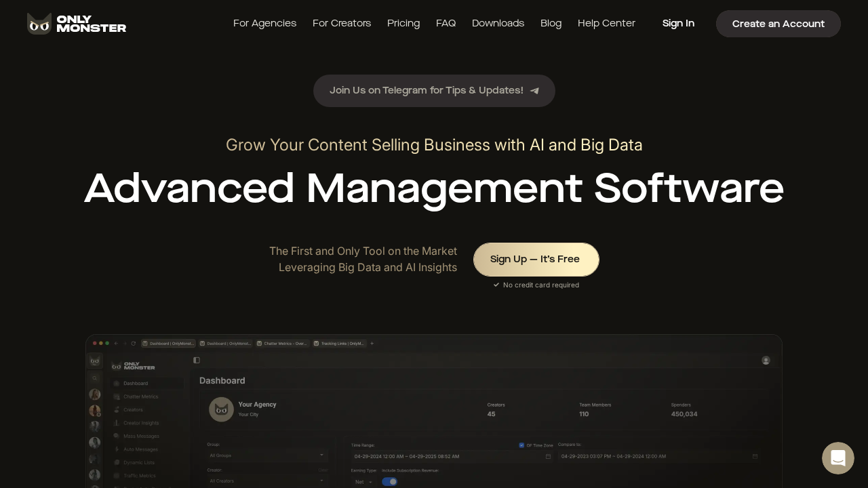
Task: Open the Join Us on Telegram link
Action: pos(434,91)
